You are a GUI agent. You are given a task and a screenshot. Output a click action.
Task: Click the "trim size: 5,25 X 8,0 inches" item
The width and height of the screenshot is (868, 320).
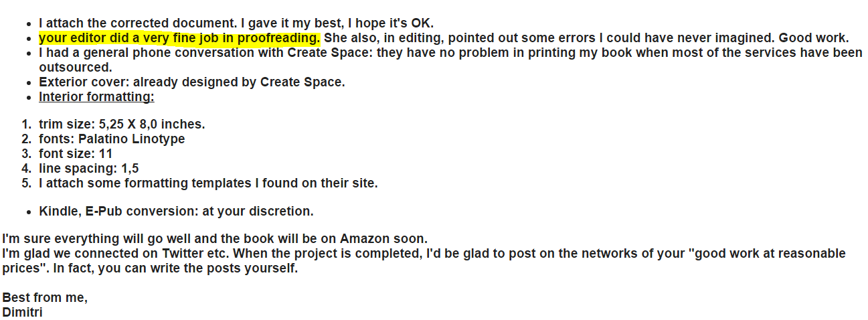point(122,125)
